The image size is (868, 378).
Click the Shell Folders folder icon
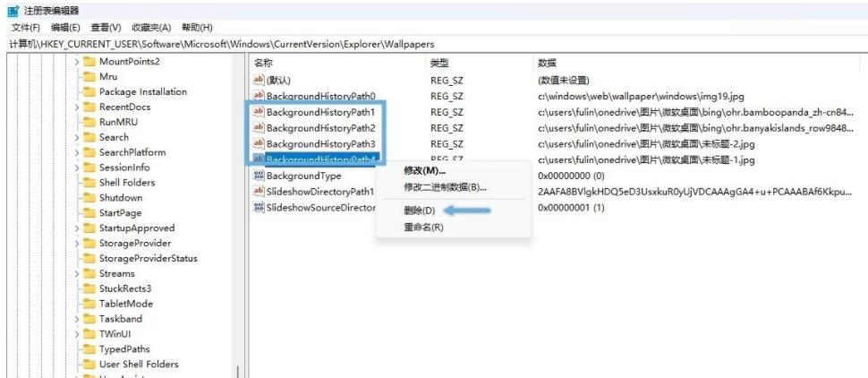[x=89, y=183]
